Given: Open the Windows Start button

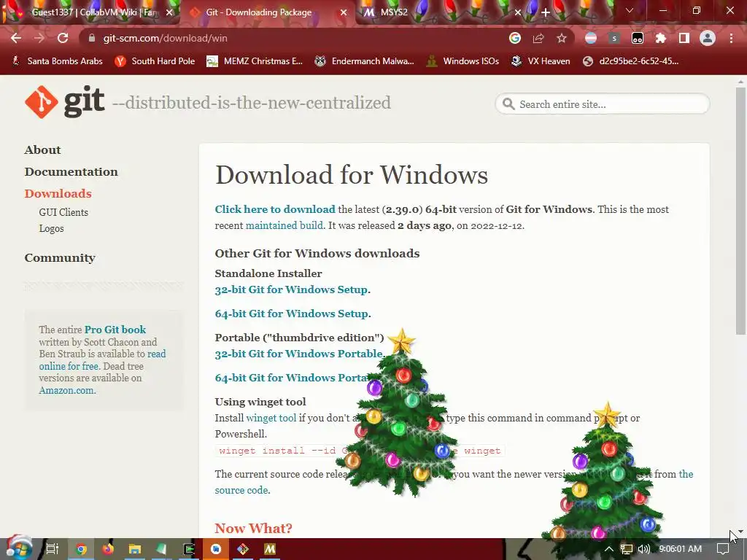Looking at the screenshot, I should [19, 549].
